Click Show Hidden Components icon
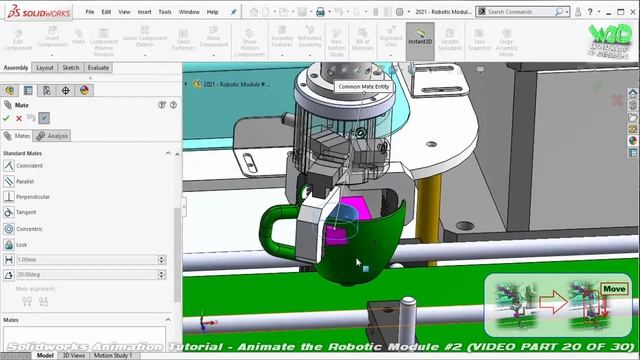The height and width of the screenshot is (360, 640). click(249, 42)
